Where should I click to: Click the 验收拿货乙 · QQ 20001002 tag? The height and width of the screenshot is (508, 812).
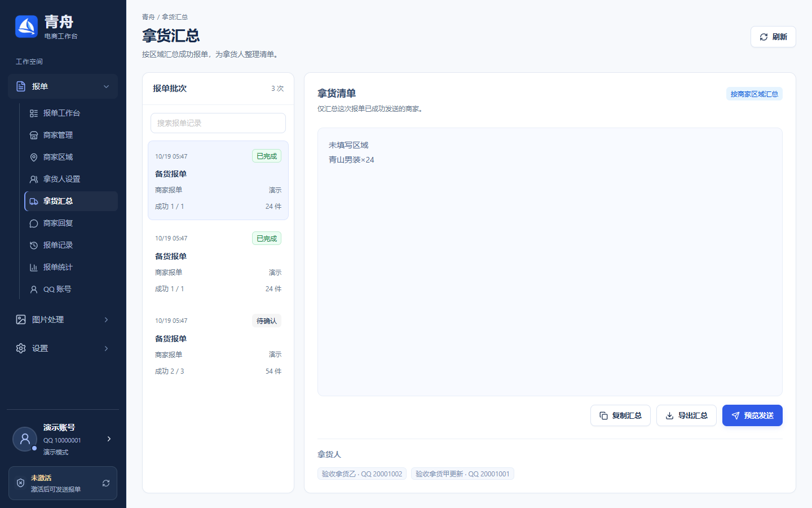362,474
